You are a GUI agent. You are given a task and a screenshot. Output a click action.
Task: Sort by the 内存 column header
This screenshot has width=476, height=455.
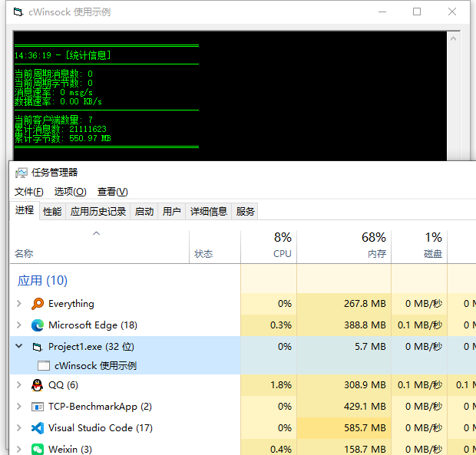point(344,247)
